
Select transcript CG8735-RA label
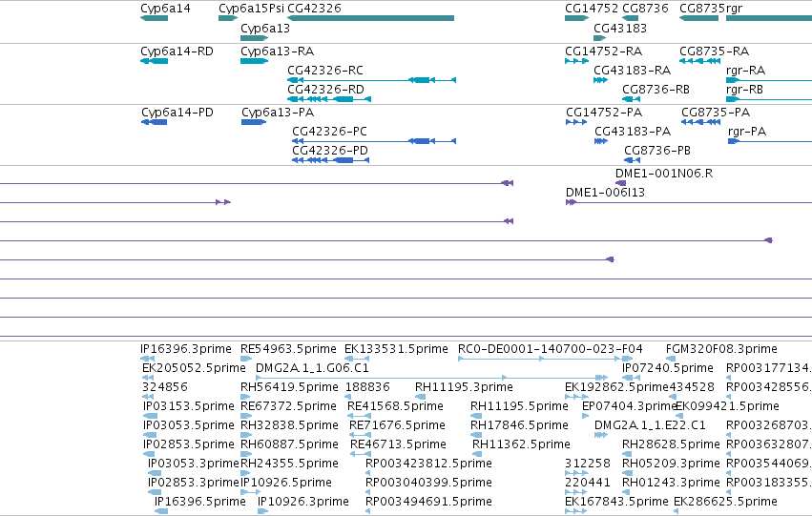714,52
